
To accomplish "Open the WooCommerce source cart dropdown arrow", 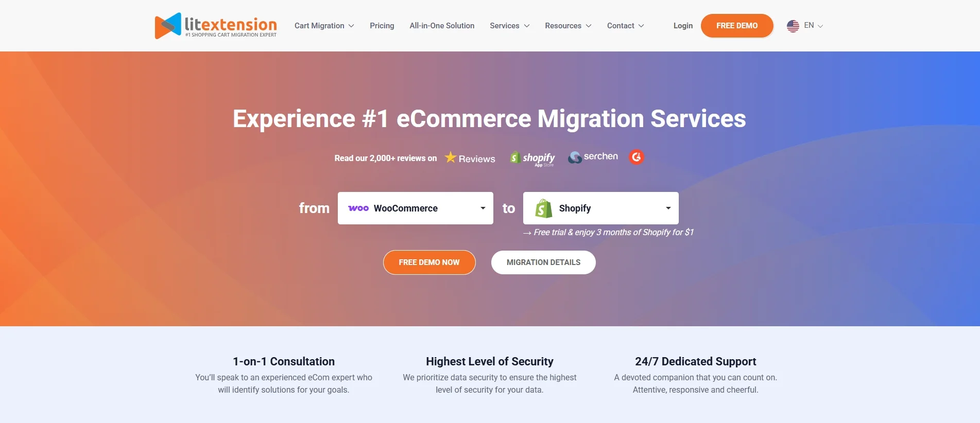I will pyautogui.click(x=483, y=208).
